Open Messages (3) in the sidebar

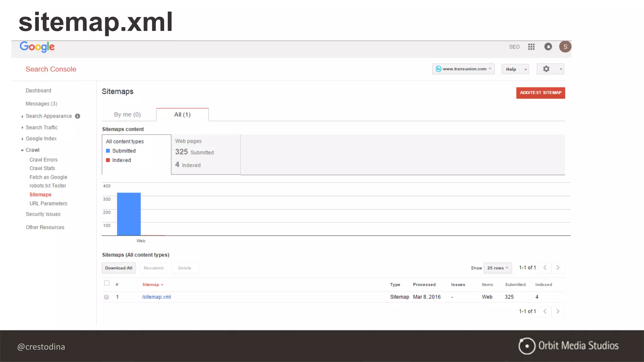[42, 104]
